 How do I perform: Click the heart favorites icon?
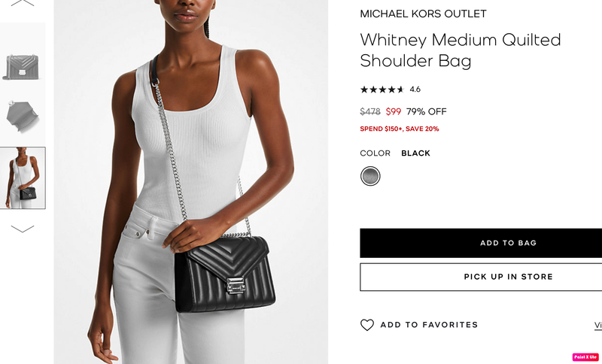click(x=367, y=325)
